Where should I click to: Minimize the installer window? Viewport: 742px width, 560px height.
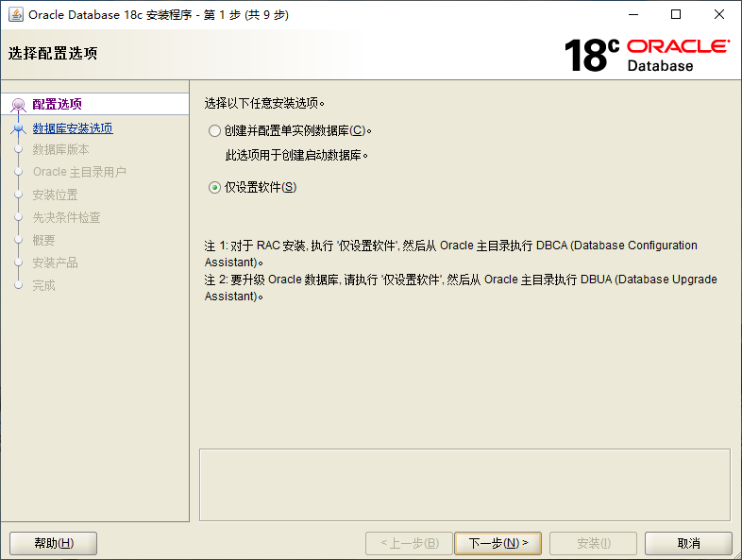(633, 15)
